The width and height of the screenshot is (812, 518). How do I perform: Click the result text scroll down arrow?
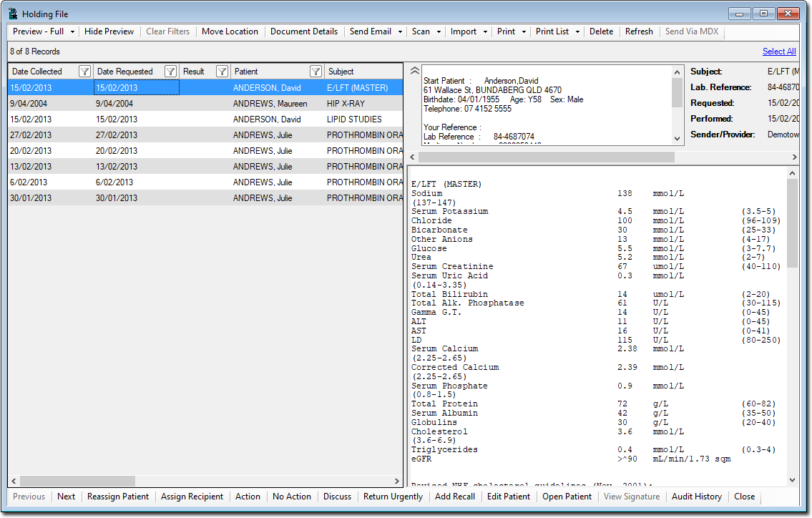pyautogui.click(x=792, y=480)
